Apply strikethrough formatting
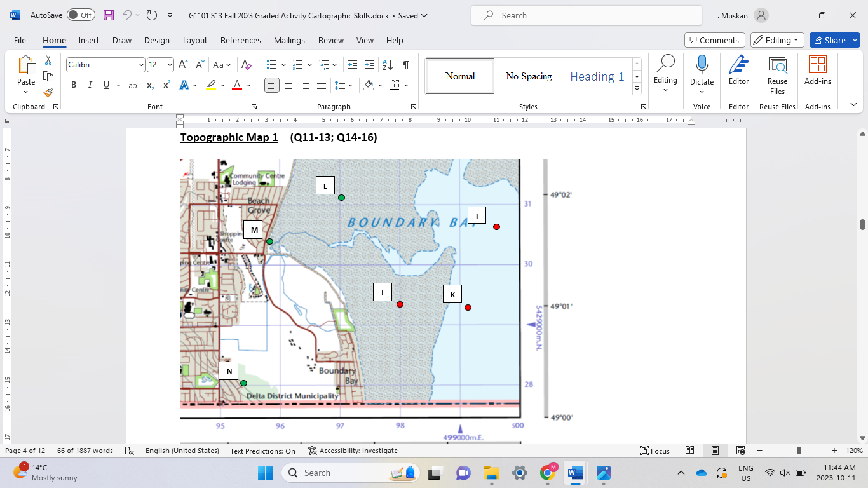The image size is (868, 488). coord(133,85)
